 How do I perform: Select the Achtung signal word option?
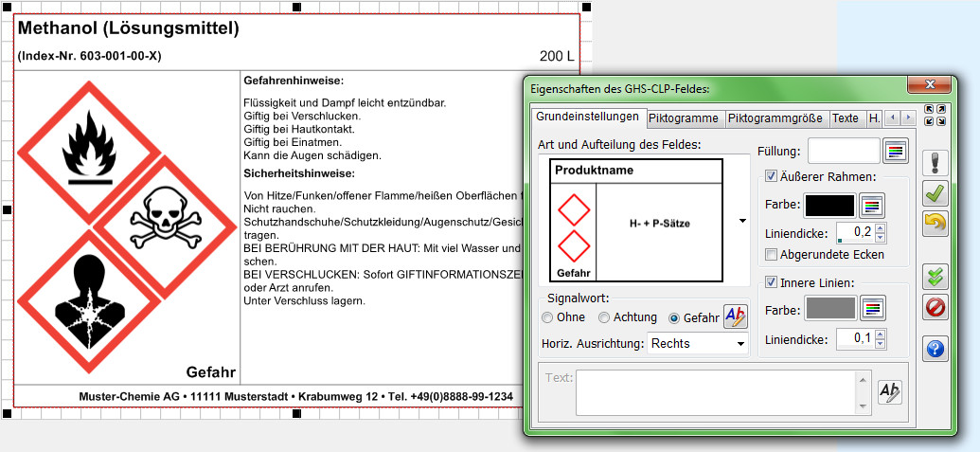click(604, 318)
